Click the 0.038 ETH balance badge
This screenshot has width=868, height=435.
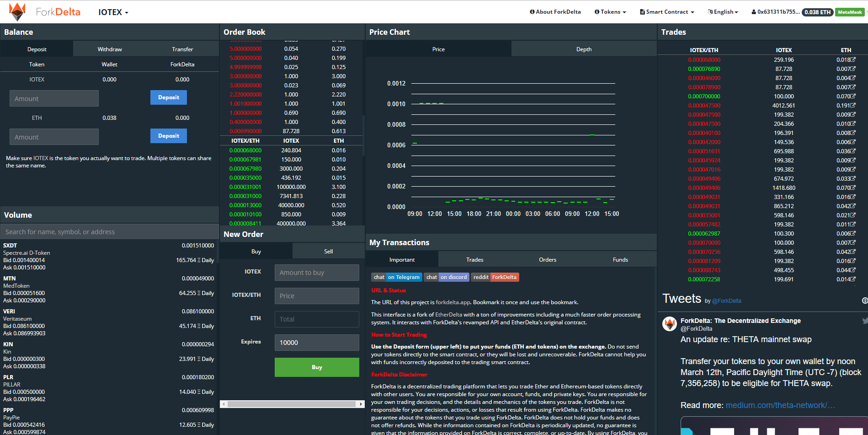pyautogui.click(x=818, y=12)
